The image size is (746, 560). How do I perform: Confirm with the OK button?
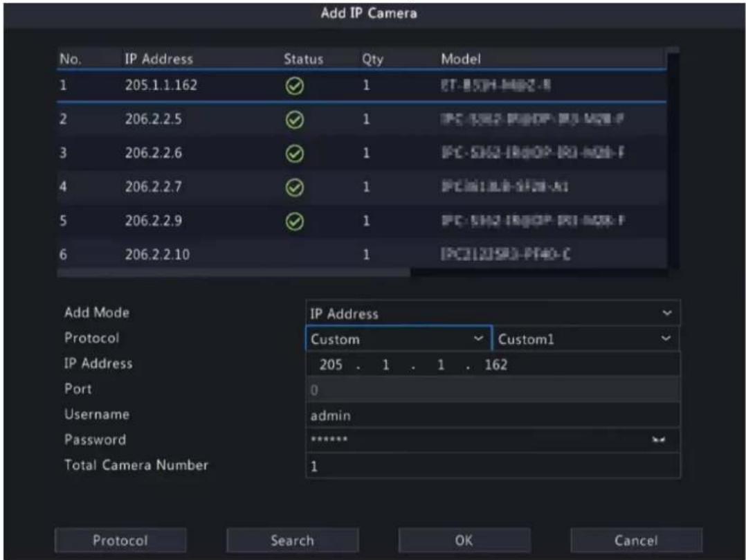pos(464,541)
